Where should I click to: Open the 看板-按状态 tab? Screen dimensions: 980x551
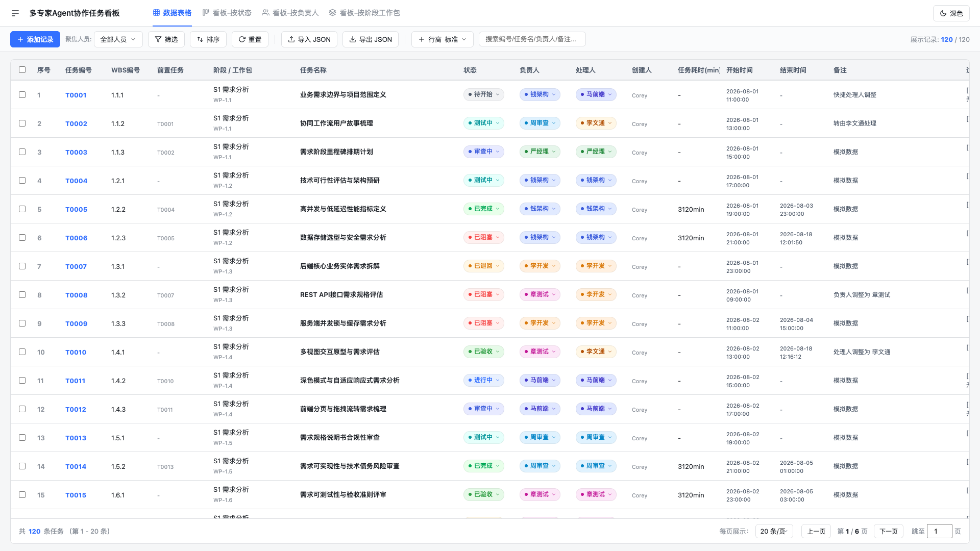pos(227,13)
